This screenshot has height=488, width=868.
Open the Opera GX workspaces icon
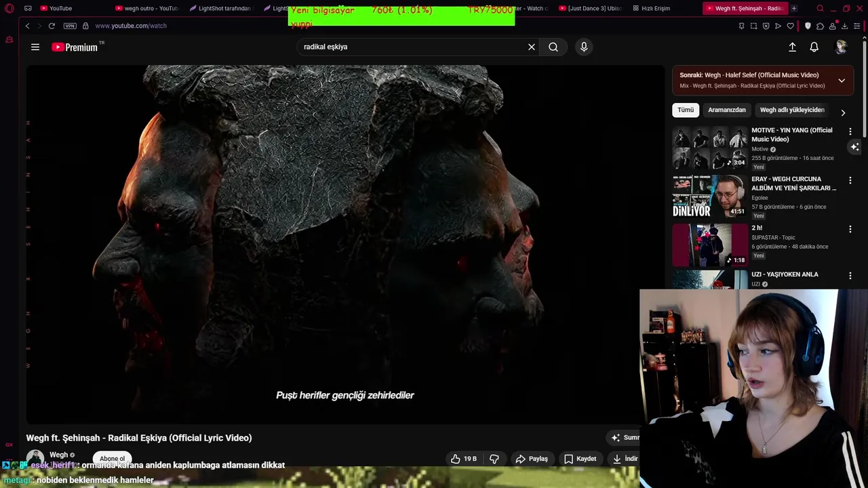coord(28,8)
